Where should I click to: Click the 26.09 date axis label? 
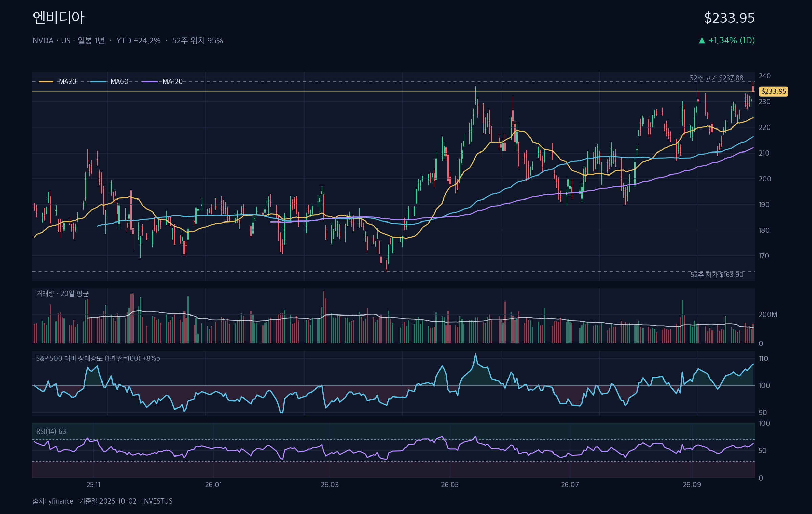pos(692,485)
